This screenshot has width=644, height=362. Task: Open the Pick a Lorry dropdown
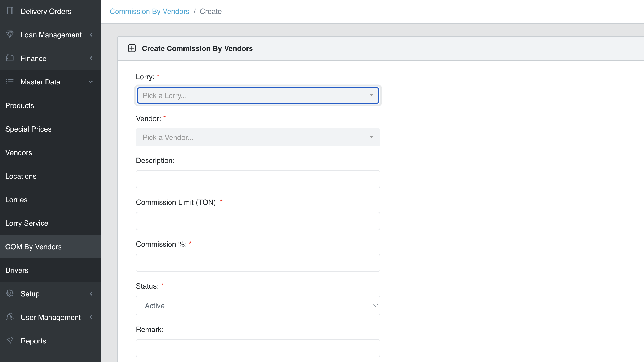point(258,95)
